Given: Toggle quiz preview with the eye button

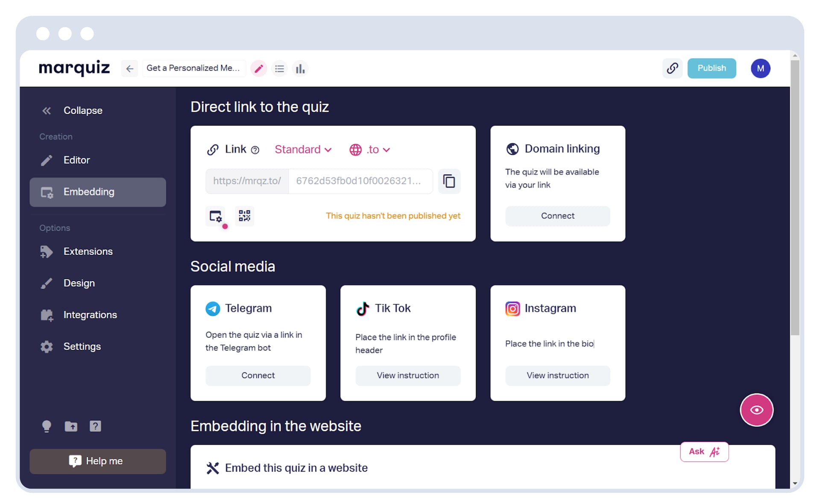Looking at the screenshot, I should tap(756, 410).
